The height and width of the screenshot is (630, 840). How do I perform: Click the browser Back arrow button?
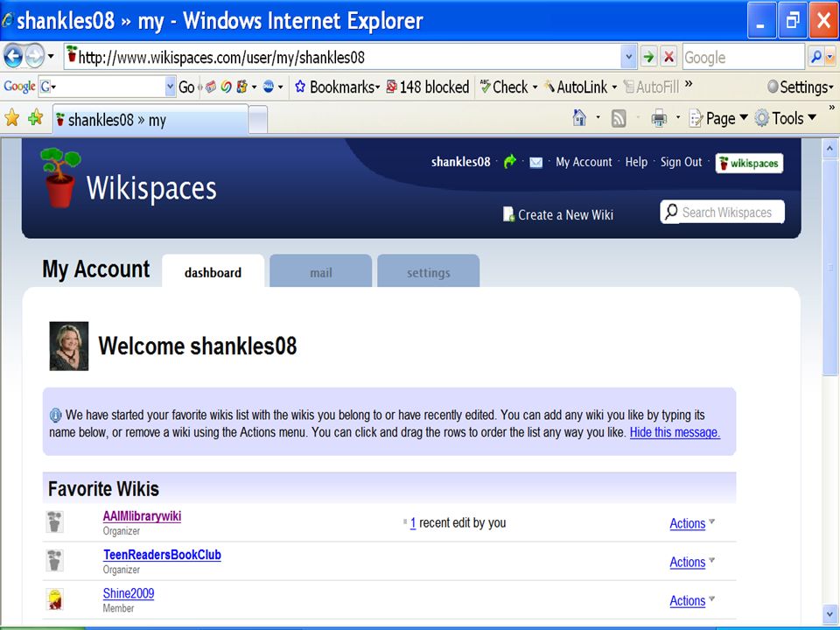pyautogui.click(x=13, y=56)
